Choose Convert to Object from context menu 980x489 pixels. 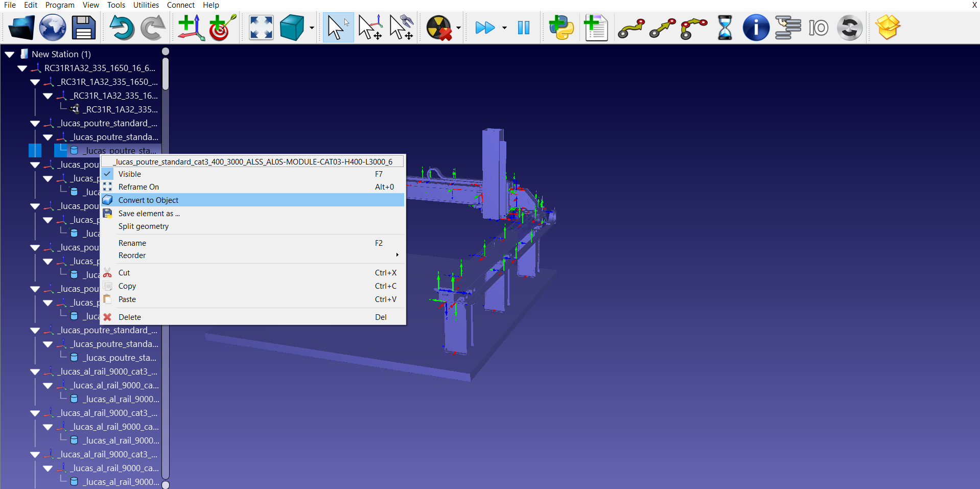coord(148,200)
